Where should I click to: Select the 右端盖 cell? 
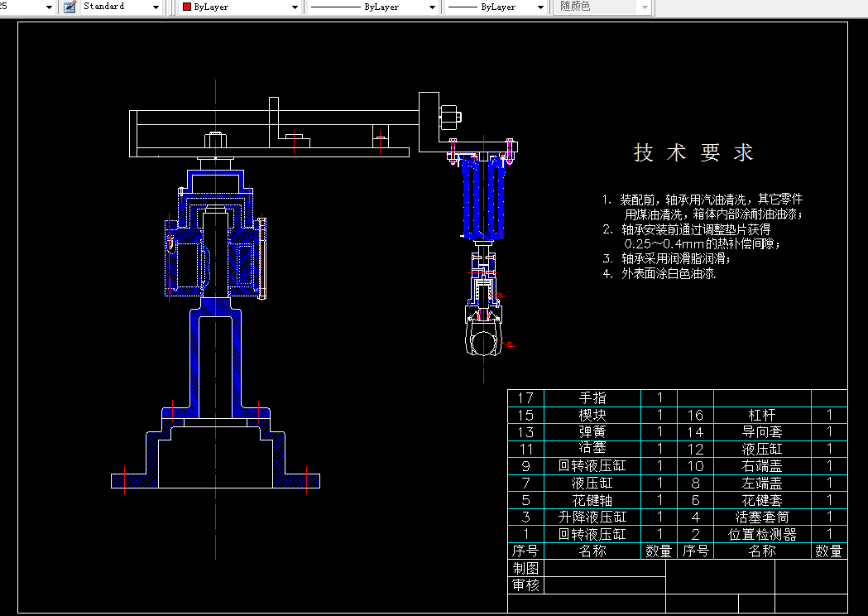point(762,466)
